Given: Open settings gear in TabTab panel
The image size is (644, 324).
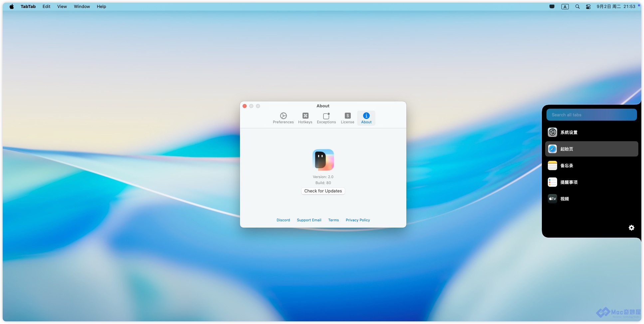Looking at the screenshot, I should [631, 228].
